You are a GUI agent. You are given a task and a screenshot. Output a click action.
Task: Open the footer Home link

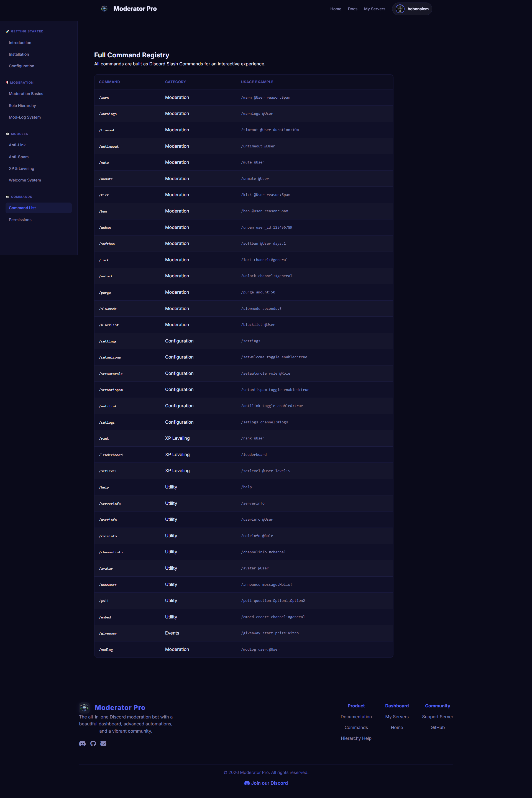pos(397,727)
